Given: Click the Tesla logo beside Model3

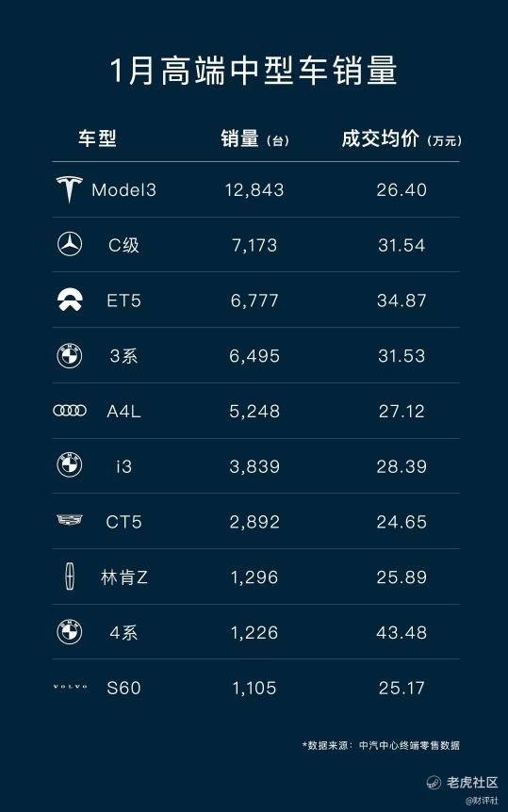Looking at the screenshot, I should coord(70,189).
